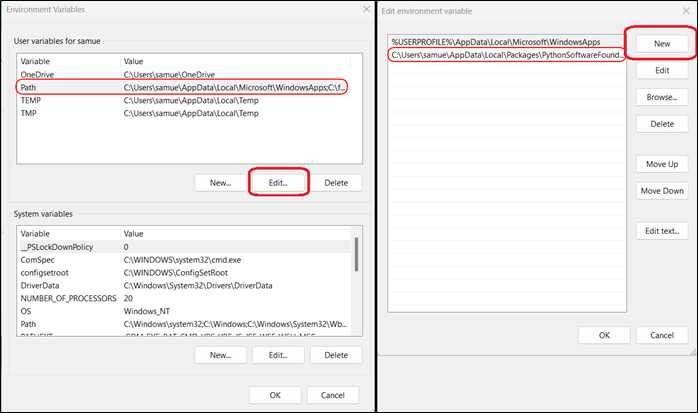Screen dimensions: 698x413
Task: Click the system Value column header
Action: pos(235,234)
